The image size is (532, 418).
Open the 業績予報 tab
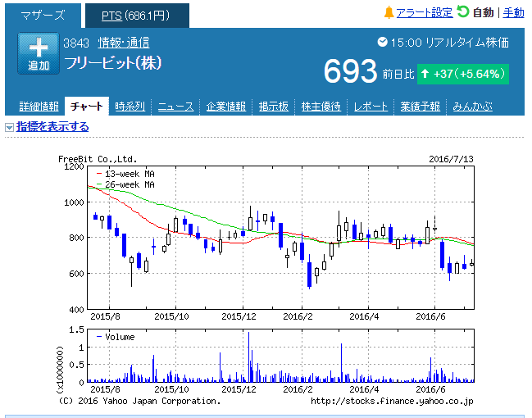tap(420, 107)
